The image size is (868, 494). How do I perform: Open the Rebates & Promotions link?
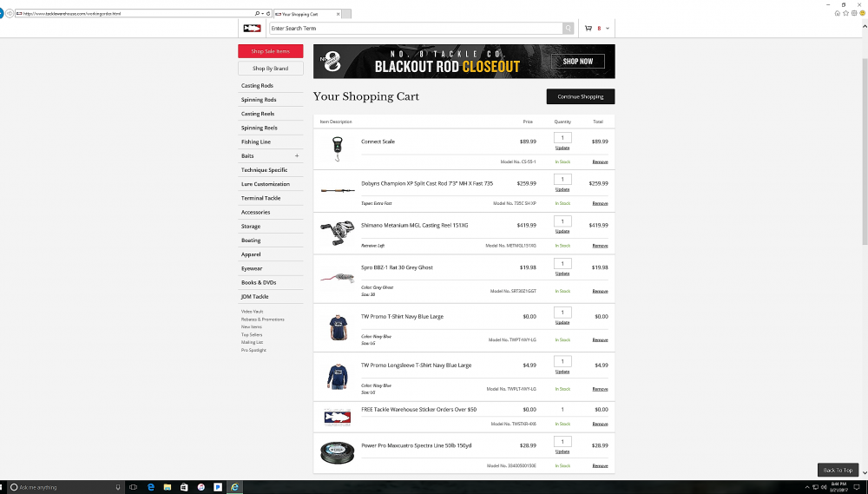click(x=262, y=319)
